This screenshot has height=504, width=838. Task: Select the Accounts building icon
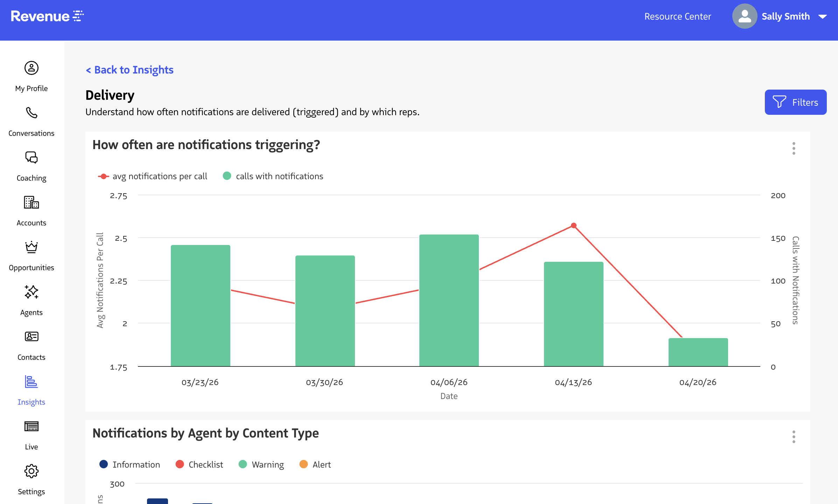(31, 202)
